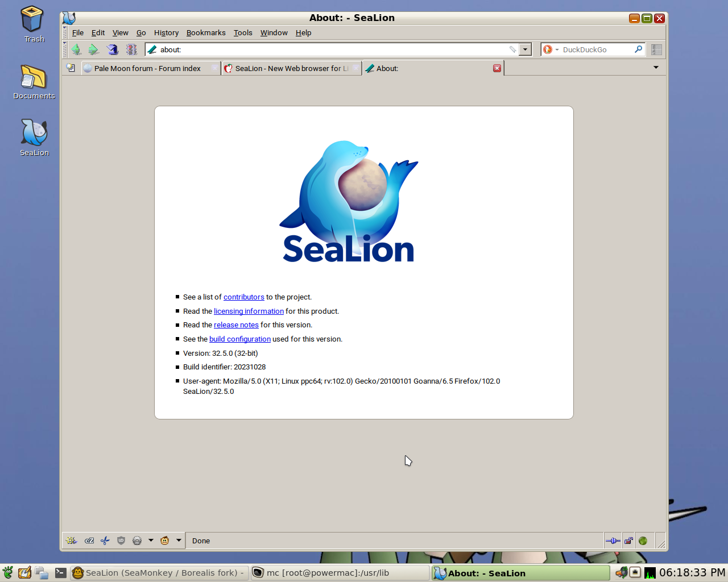The image size is (728, 582).
Task: Open the contributors link
Action: [x=244, y=297]
